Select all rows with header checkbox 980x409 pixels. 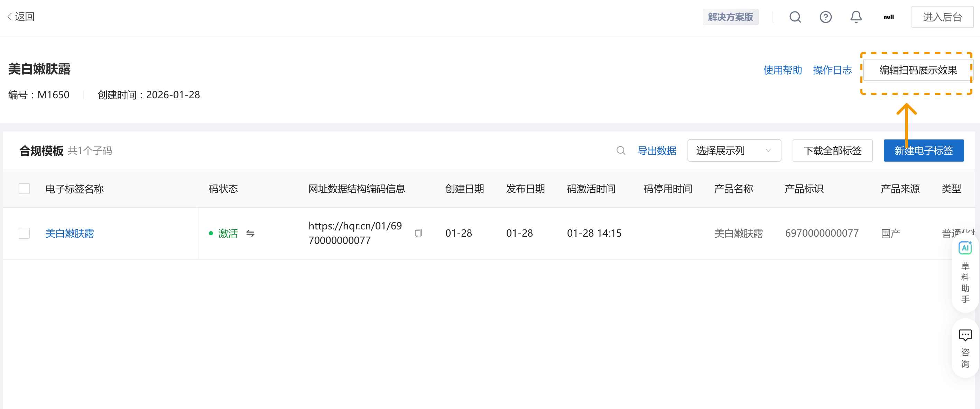pyautogui.click(x=24, y=189)
